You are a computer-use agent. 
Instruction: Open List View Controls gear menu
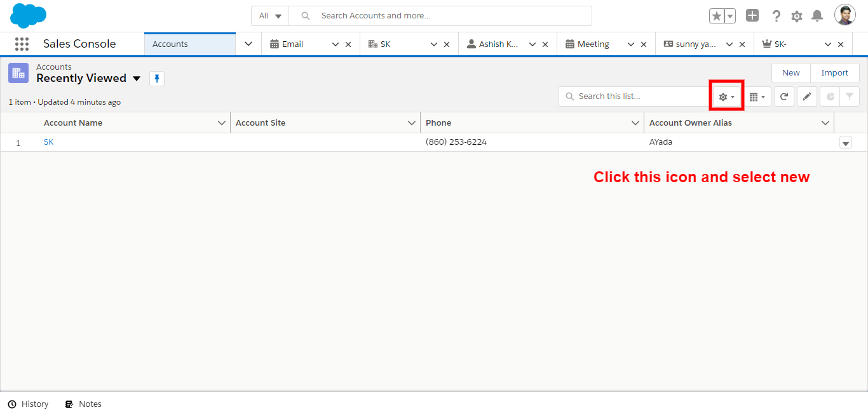point(726,96)
